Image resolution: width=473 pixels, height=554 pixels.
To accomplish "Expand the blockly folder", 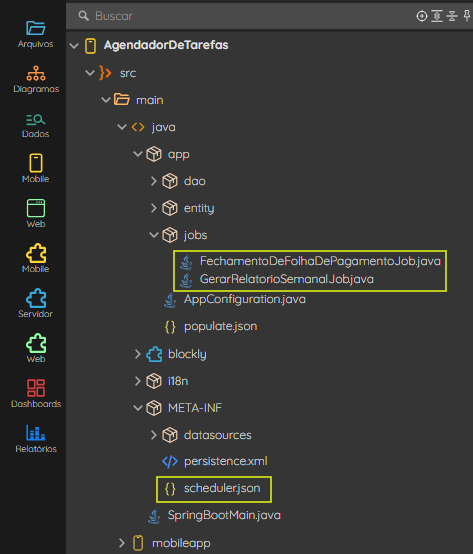I will coord(138,354).
